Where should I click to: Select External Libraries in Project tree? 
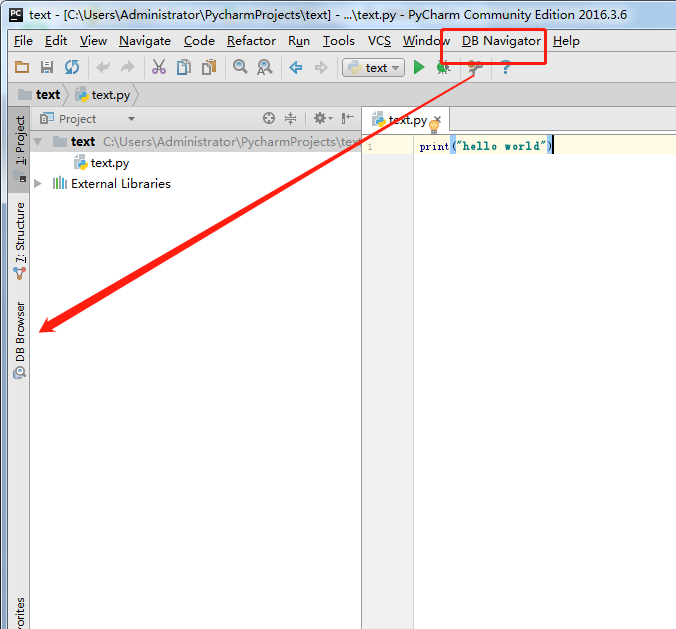(x=112, y=184)
